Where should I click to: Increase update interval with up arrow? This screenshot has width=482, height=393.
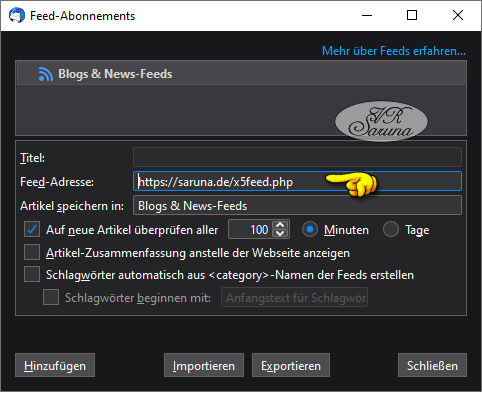280,225
